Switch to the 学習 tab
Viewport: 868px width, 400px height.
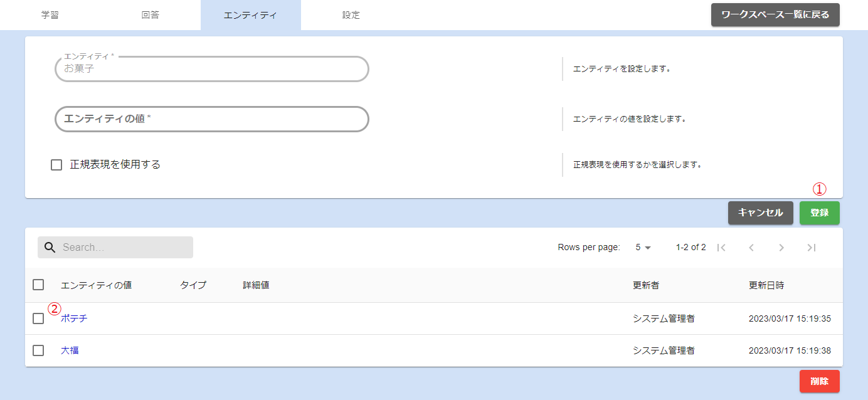50,15
